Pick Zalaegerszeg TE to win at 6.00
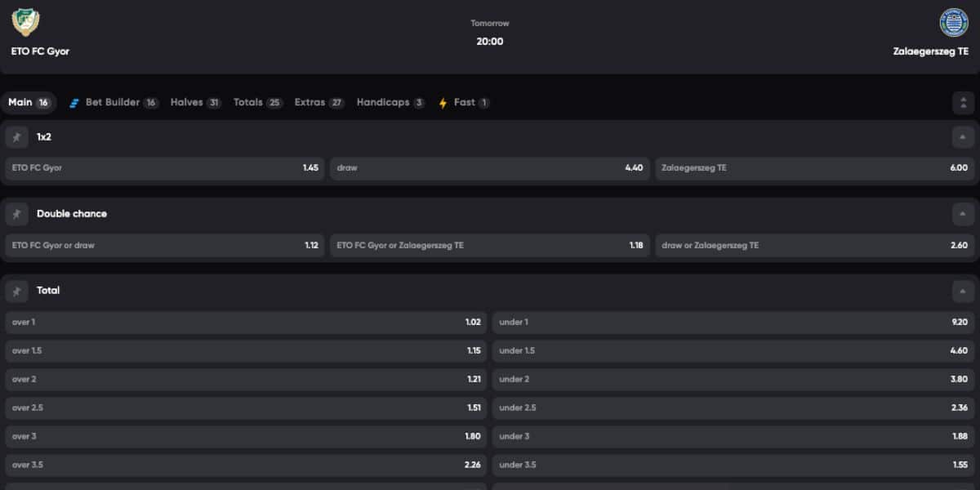This screenshot has height=490, width=980. [x=814, y=168]
